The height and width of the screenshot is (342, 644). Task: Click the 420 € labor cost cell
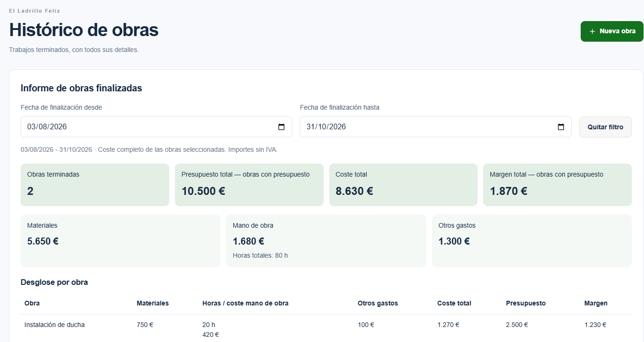point(211,335)
